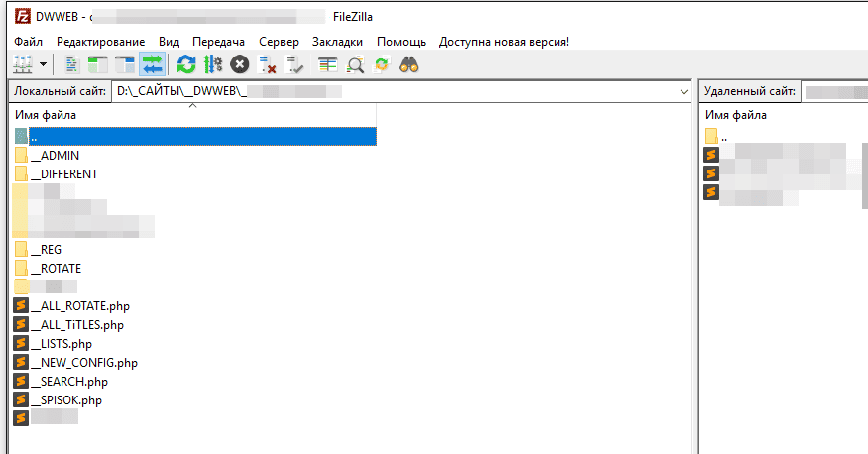Screen dimensions: 868x454
Task: Select the __LISTS.php file
Action: pos(62,344)
